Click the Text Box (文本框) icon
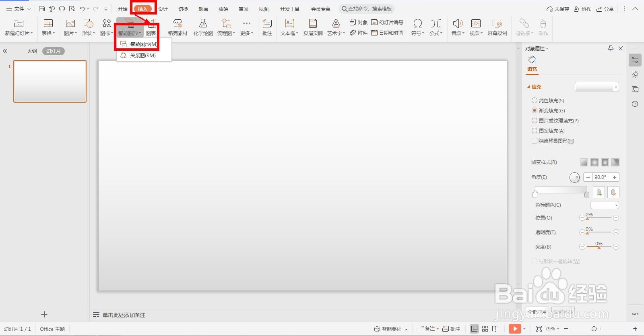 289,23
